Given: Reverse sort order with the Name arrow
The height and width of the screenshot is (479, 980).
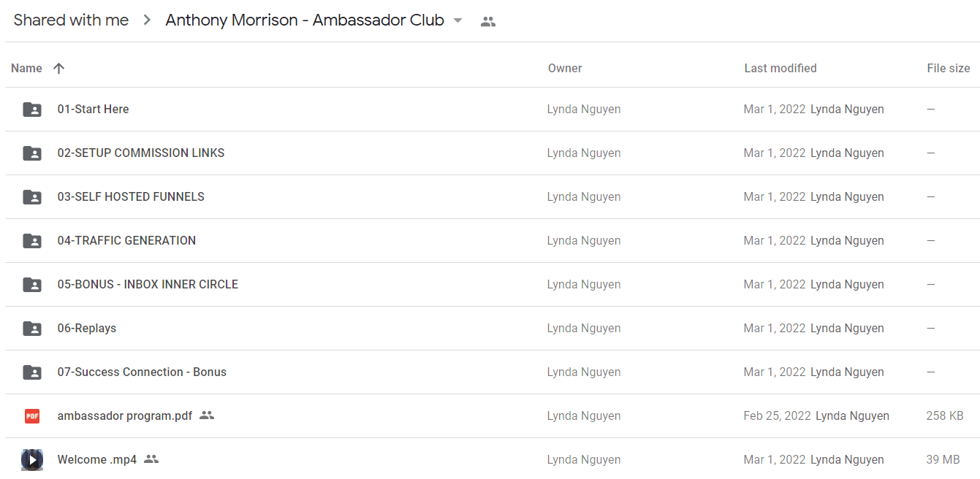Looking at the screenshot, I should (59, 68).
